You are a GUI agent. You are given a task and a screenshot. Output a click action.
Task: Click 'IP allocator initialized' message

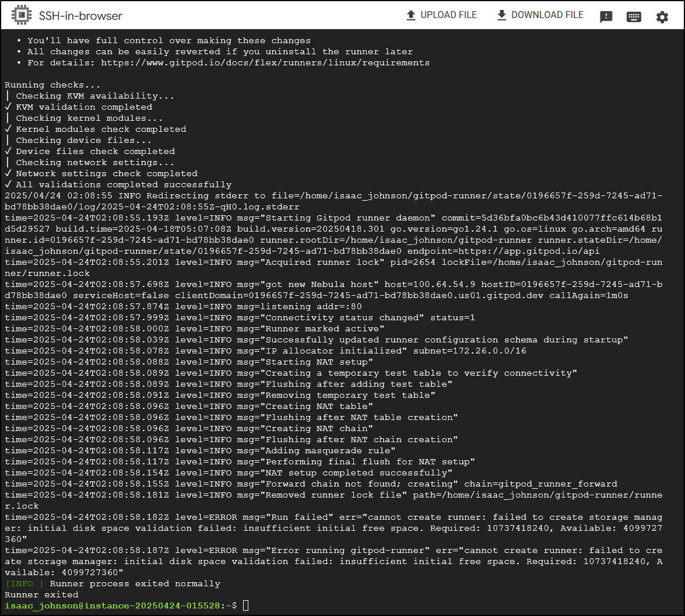coord(334,351)
